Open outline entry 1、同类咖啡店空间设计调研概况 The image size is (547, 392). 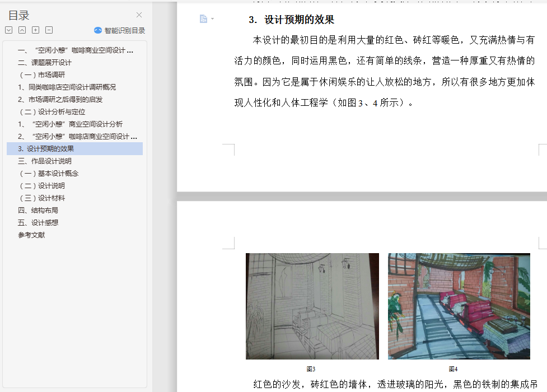click(67, 87)
